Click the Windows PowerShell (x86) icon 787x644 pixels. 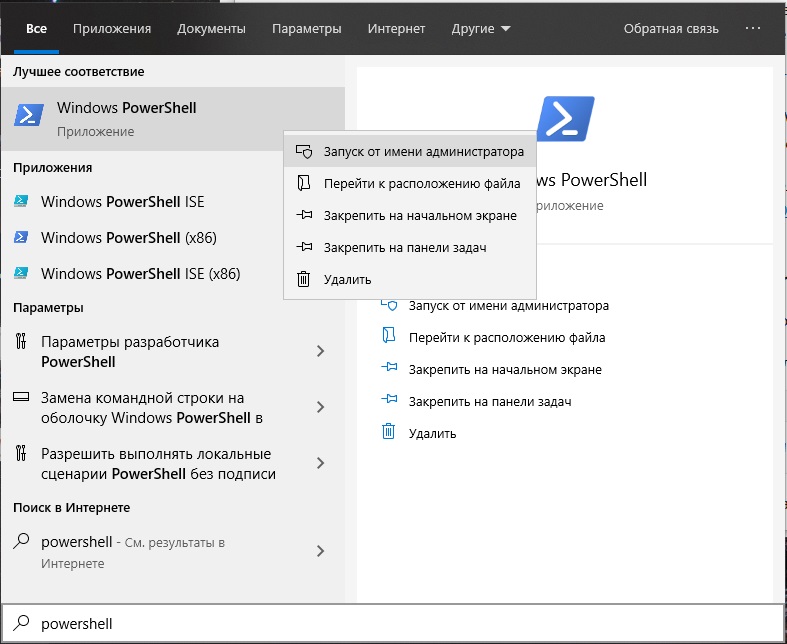coord(21,237)
